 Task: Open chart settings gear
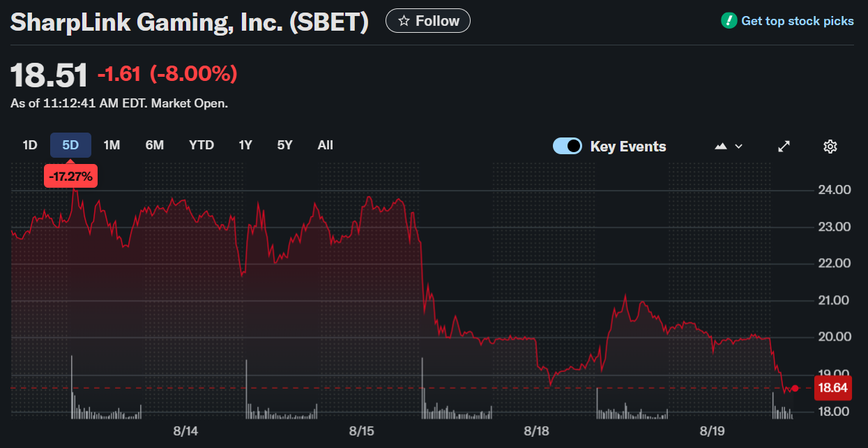pyautogui.click(x=830, y=147)
